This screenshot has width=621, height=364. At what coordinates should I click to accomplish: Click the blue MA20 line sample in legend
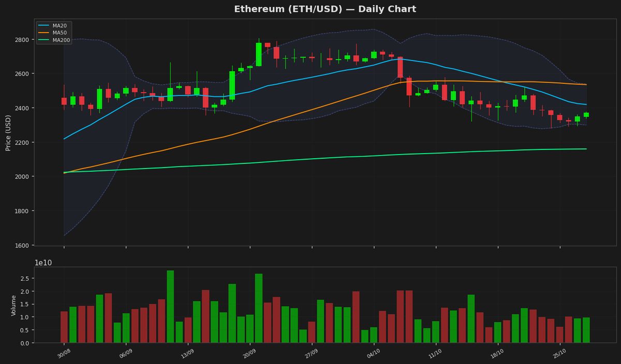pos(43,25)
